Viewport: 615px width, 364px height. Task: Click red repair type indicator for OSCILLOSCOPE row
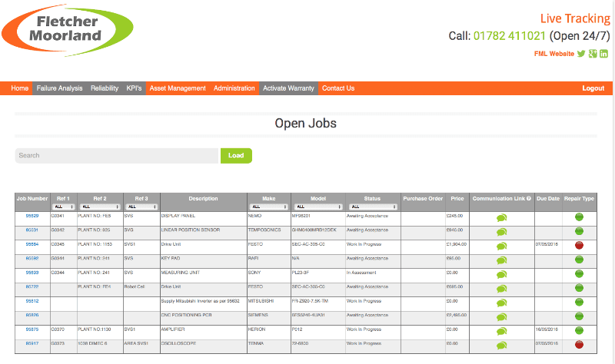pos(579,344)
